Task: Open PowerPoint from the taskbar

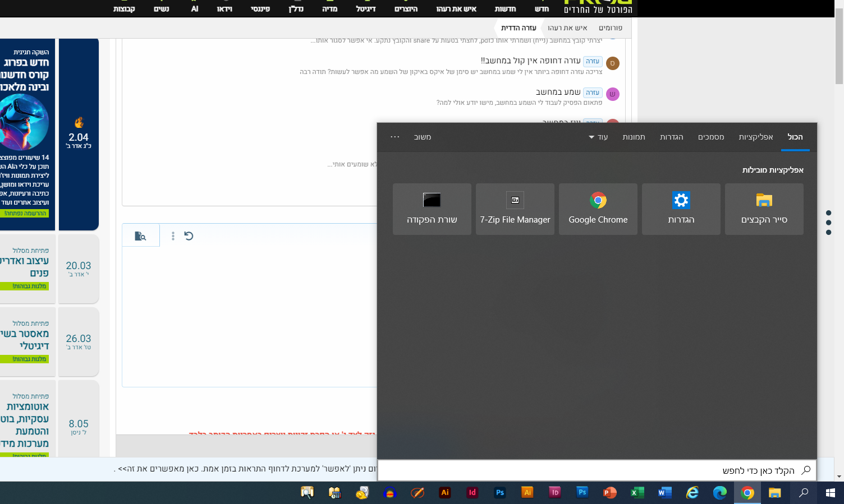Action: [x=610, y=493]
